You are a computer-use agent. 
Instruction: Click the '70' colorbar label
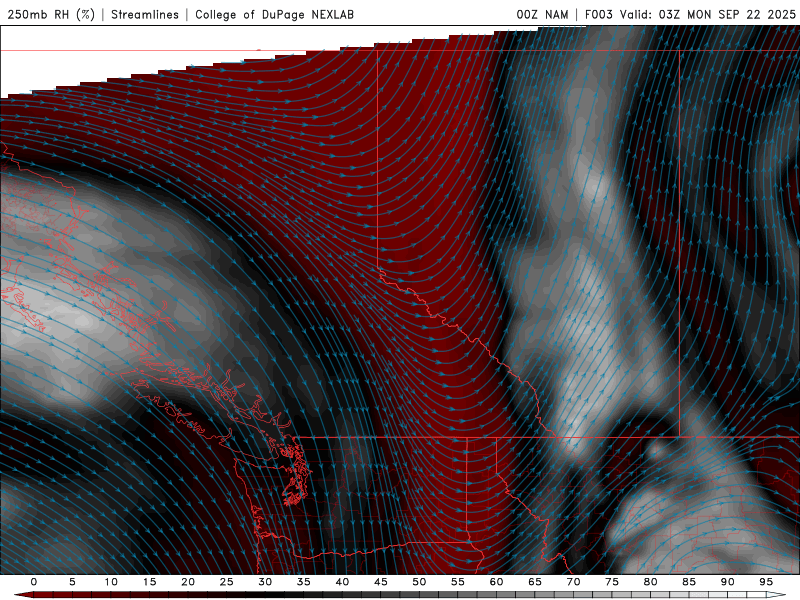[573, 582]
